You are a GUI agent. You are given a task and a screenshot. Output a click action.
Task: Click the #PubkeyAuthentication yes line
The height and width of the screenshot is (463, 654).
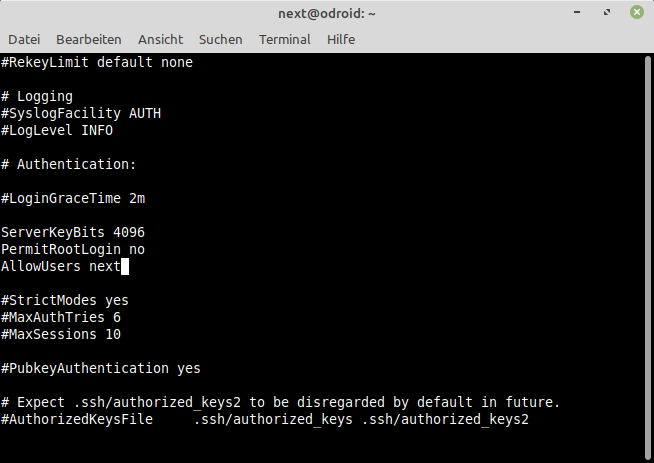pyautogui.click(x=101, y=368)
